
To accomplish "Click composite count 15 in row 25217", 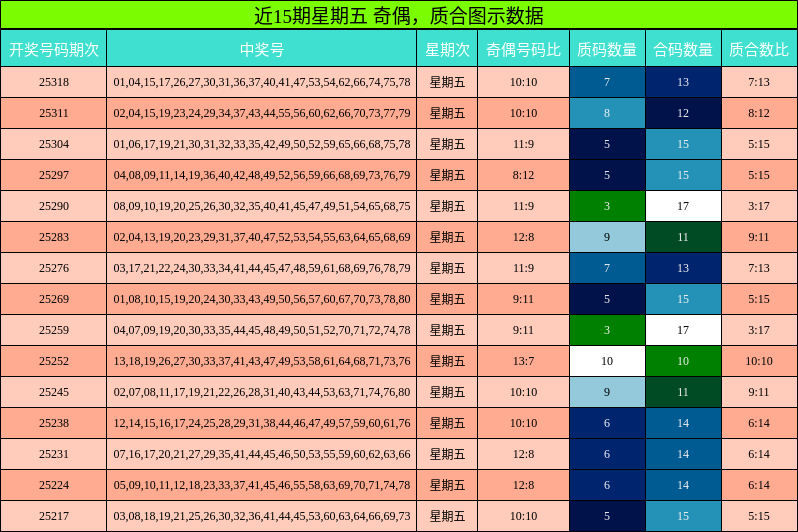I will pyautogui.click(x=683, y=517).
